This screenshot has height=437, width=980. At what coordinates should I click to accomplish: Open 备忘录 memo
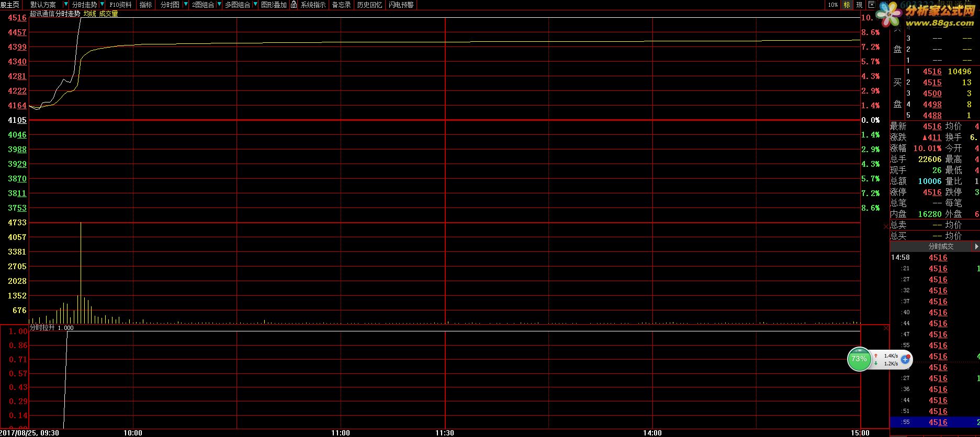[x=342, y=5]
